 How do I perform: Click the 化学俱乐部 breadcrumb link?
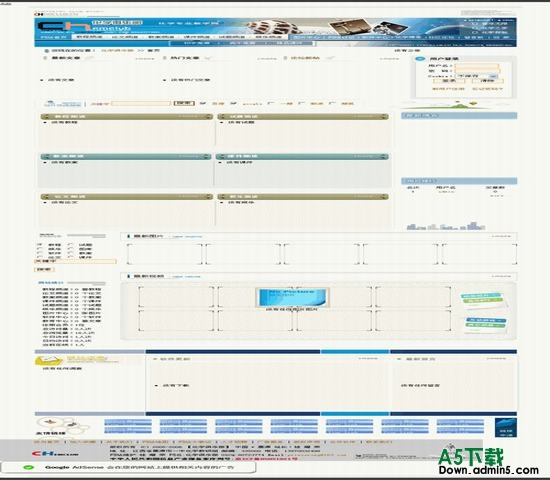(117, 51)
